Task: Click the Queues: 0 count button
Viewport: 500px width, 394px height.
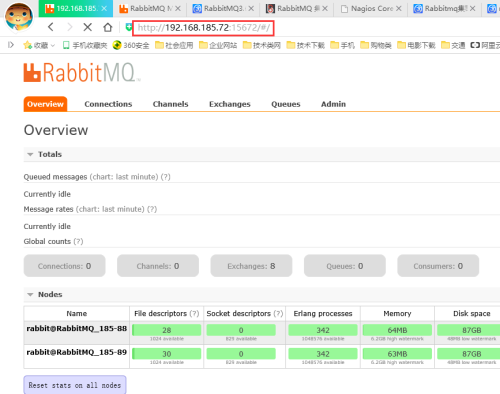Action: [x=345, y=266]
